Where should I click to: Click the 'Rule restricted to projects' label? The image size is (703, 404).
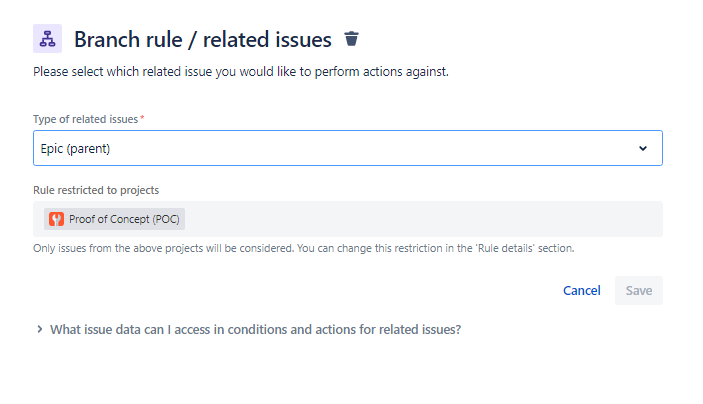click(x=96, y=190)
